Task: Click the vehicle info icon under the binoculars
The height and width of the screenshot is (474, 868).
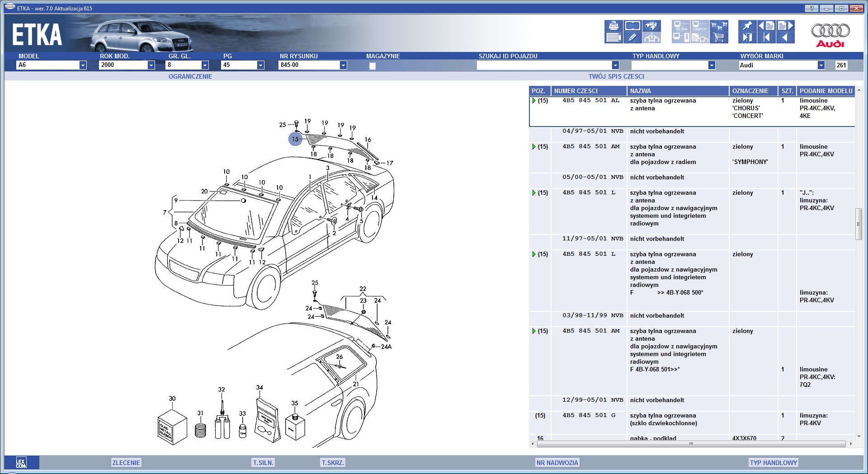Action: click(x=651, y=38)
